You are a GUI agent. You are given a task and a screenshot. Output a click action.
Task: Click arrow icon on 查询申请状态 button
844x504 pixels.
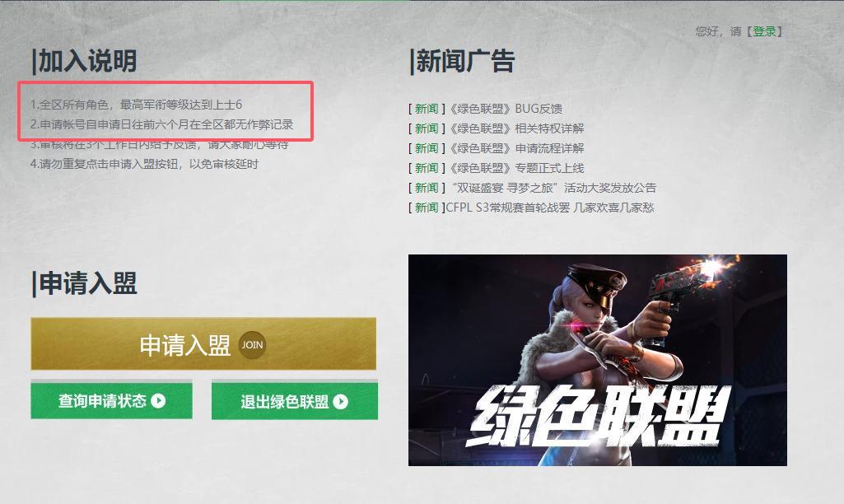click(158, 400)
